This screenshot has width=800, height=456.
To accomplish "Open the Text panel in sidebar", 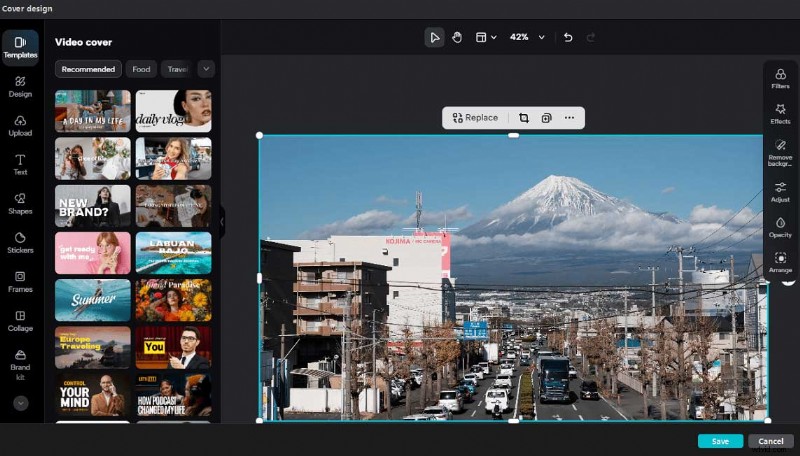I will pyautogui.click(x=20, y=164).
